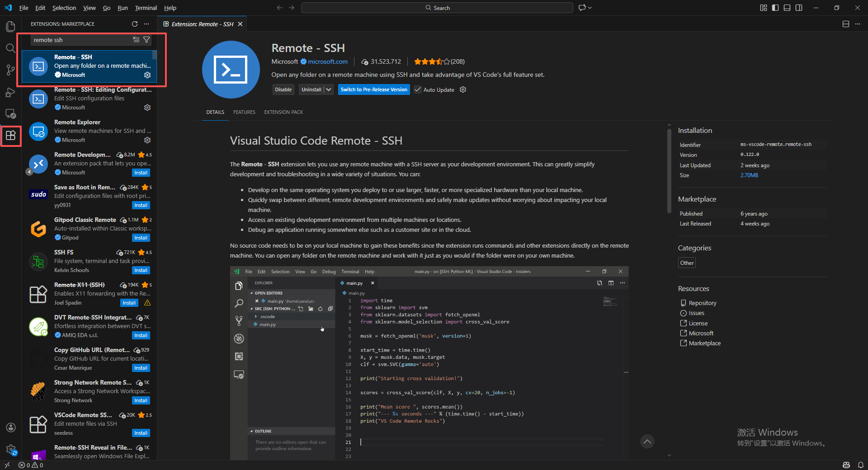The image size is (868, 470).
Task: Clear extensions search results
Action: point(136,40)
